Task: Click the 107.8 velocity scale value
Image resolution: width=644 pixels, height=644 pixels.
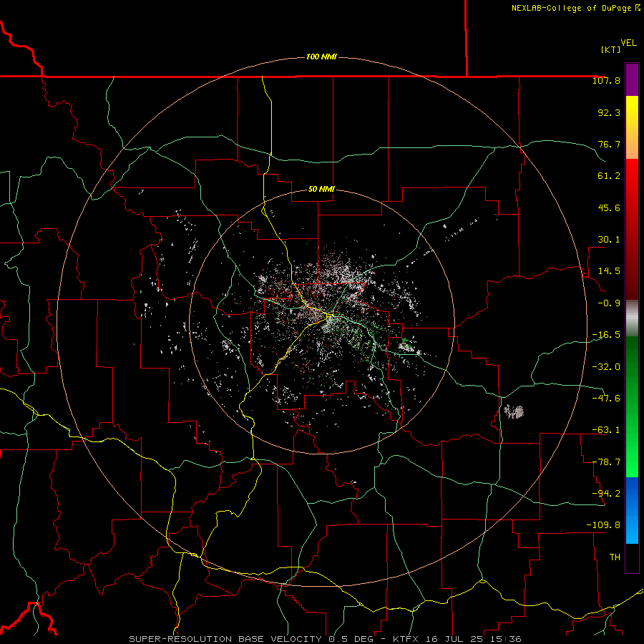Action: (606, 80)
